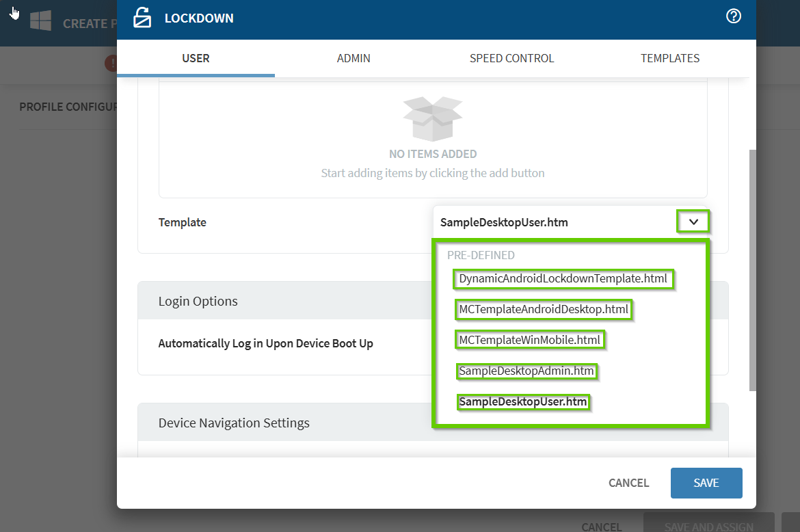Collapse the Template dropdown using chevron arrow
Viewport: 800px width, 532px height.
tap(693, 222)
